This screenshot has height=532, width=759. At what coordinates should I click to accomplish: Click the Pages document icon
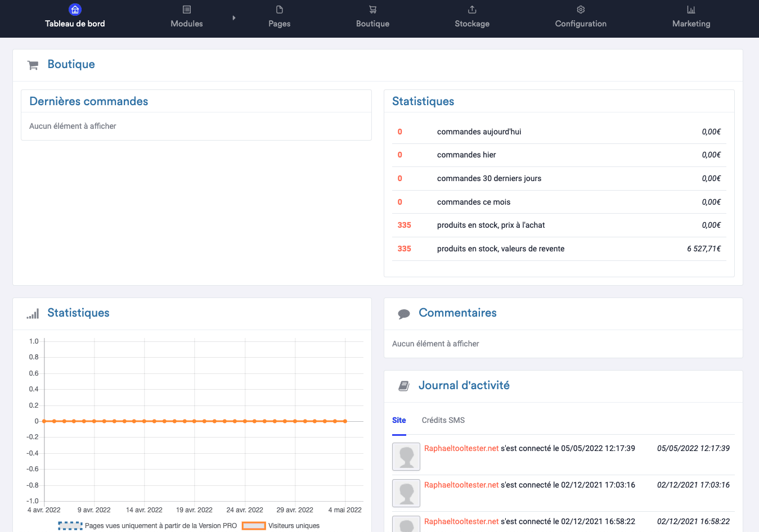click(x=280, y=10)
